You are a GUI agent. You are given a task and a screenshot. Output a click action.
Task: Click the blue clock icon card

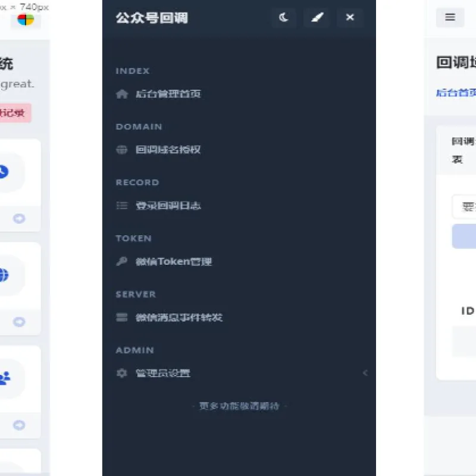[3, 172]
